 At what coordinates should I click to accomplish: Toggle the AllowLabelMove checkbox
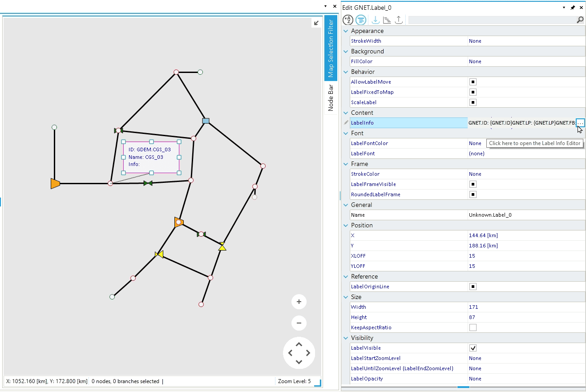[x=473, y=82]
